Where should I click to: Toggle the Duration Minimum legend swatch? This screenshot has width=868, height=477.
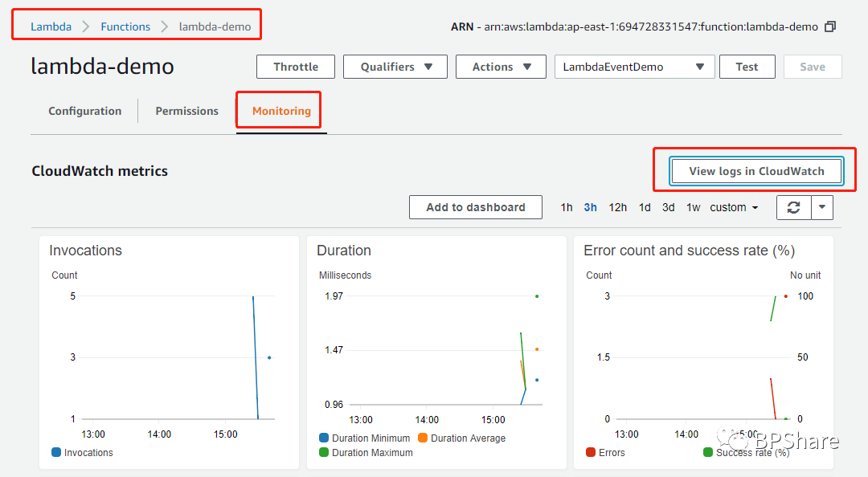point(324,438)
